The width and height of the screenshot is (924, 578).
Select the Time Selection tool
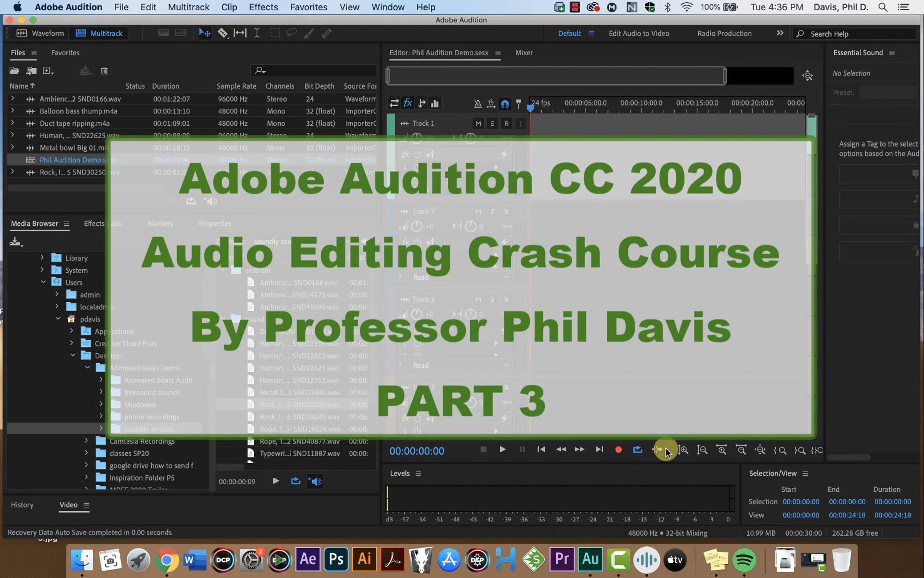[x=257, y=33]
